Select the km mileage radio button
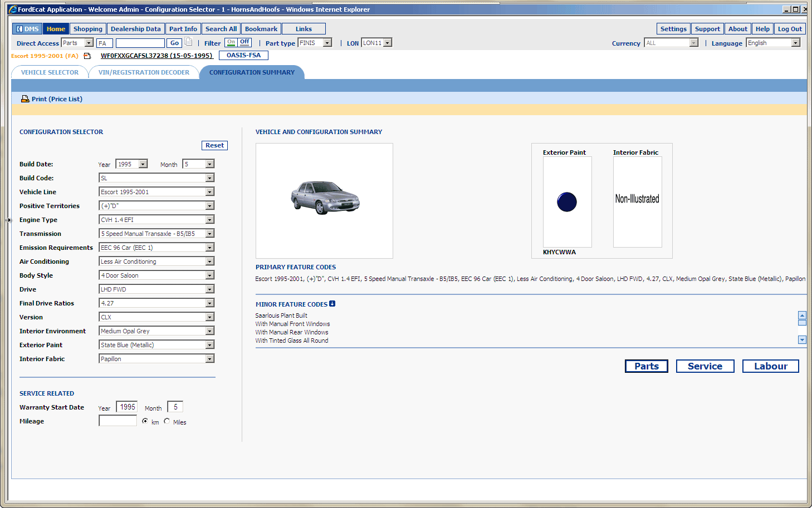This screenshot has height=508, width=812. pyautogui.click(x=145, y=421)
